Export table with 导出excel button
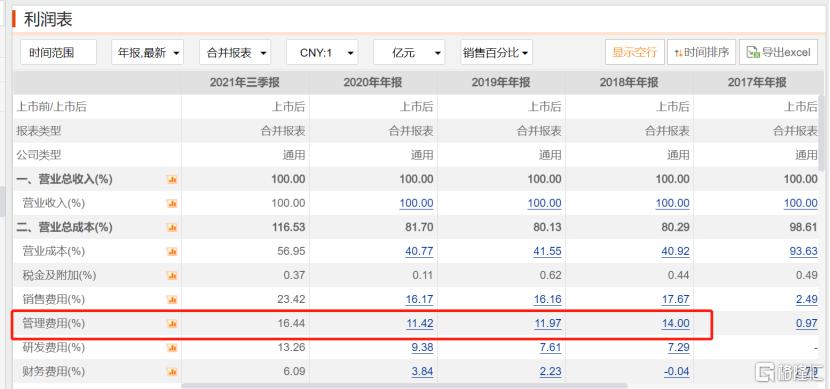 tap(779, 52)
